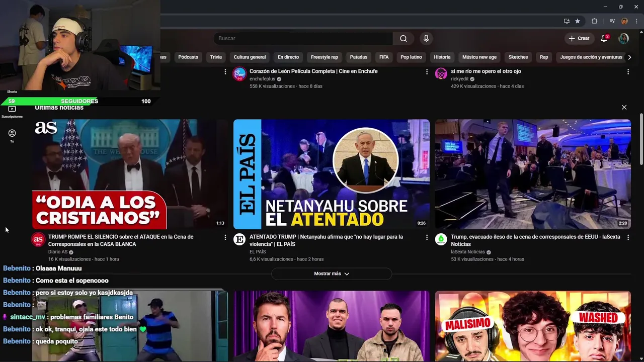
Task: Start voice search with microphone icon
Action: coord(426,38)
